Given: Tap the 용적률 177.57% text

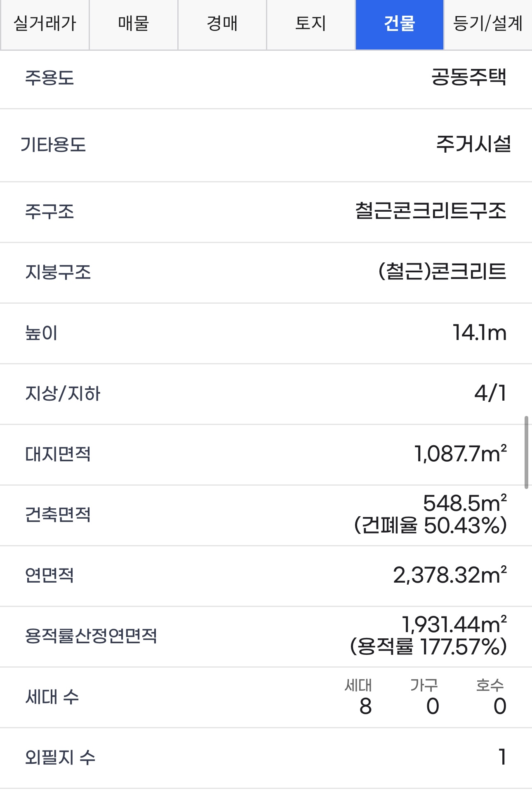Looking at the screenshot, I should pos(428,647).
